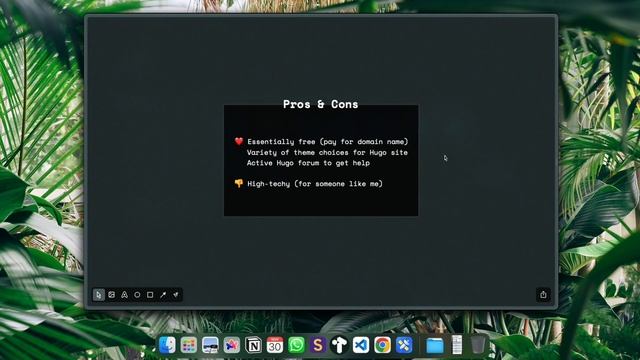The image size is (640, 360).
Task: Select the text tool
Action: [x=124, y=295]
